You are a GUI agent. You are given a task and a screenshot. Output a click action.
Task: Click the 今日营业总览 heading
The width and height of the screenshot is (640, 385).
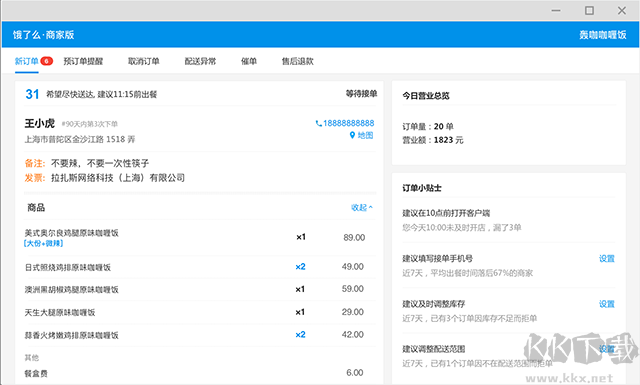(426, 96)
